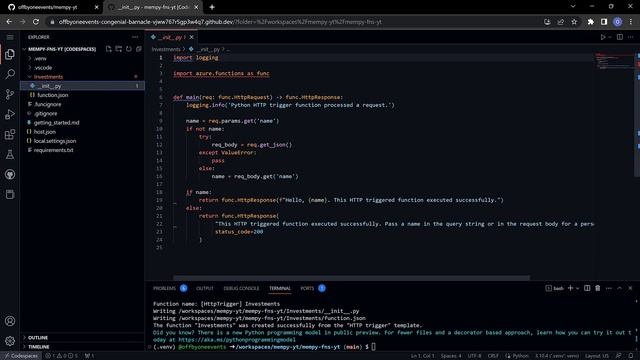Open Source Control view
Viewport: 640px width, 360px height.
[x=10, y=94]
